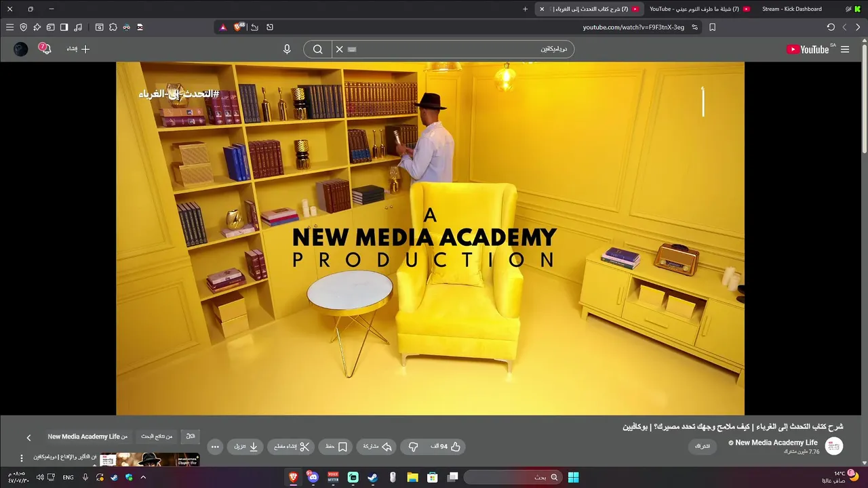
Task: Open more actions (three dots) below the video
Action: click(215, 447)
